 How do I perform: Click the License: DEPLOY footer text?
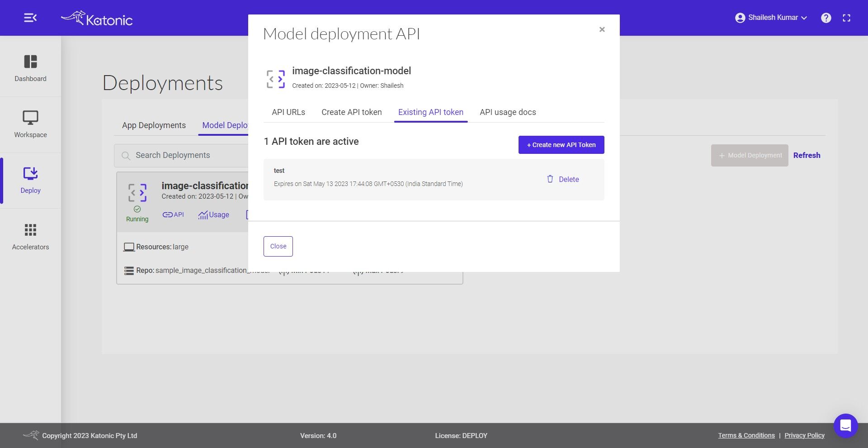[461, 436]
